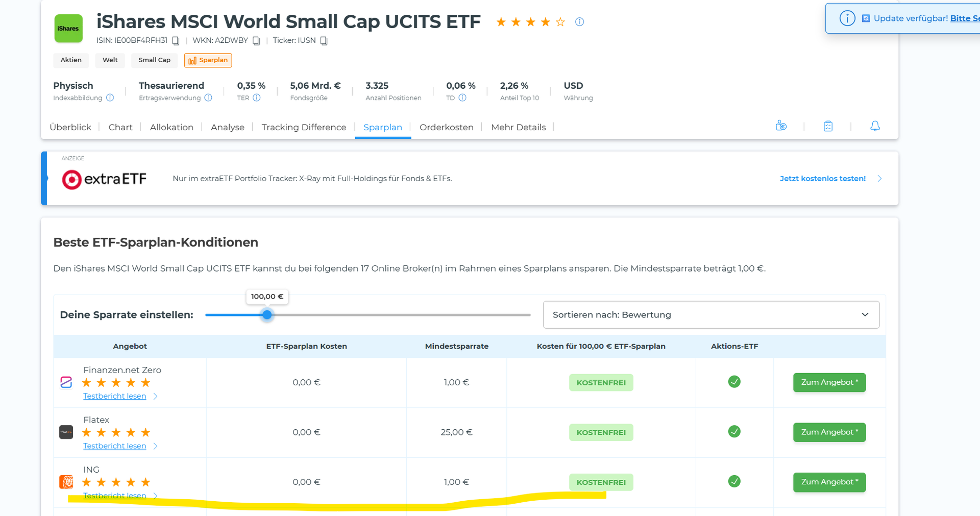Show TD info tooltip icon
980x516 pixels.
click(x=462, y=97)
